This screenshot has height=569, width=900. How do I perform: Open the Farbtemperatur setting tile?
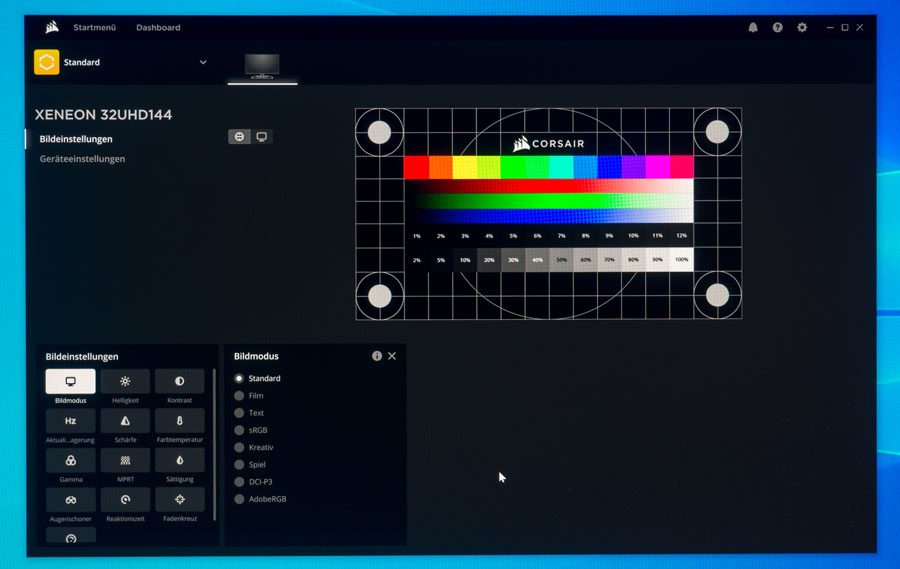click(x=180, y=421)
